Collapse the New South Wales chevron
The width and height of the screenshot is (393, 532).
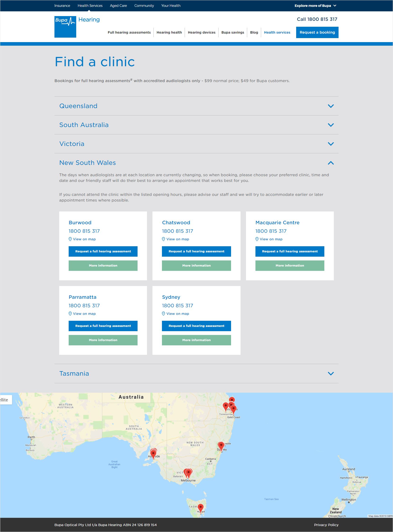click(x=331, y=163)
